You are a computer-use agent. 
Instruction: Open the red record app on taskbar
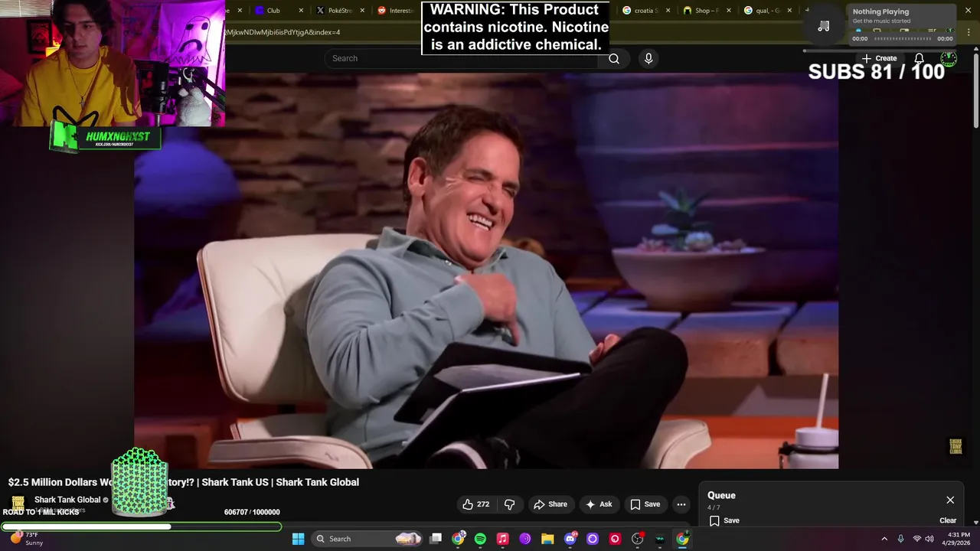[615, 539]
